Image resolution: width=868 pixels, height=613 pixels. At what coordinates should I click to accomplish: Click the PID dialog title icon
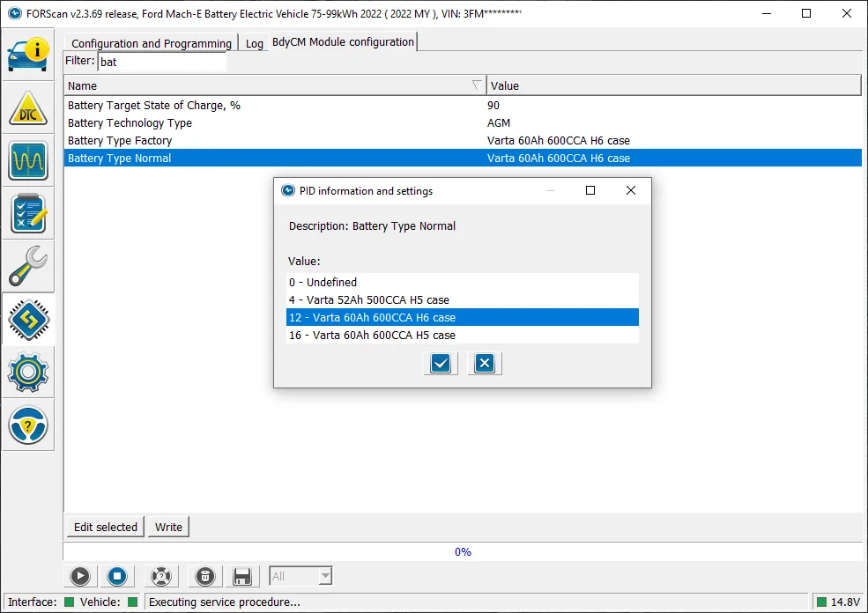[x=288, y=191]
